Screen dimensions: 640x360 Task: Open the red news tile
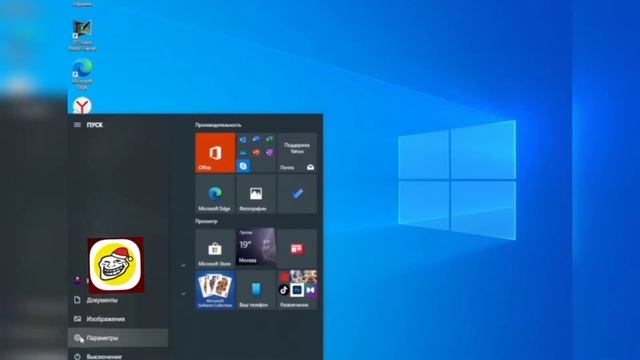tap(297, 249)
